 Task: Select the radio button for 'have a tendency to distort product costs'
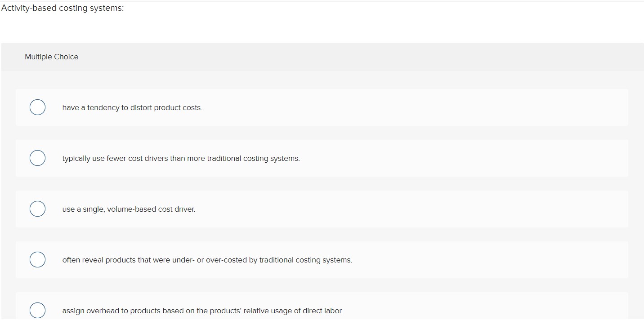pyautogui.click(x=37, y=107)
